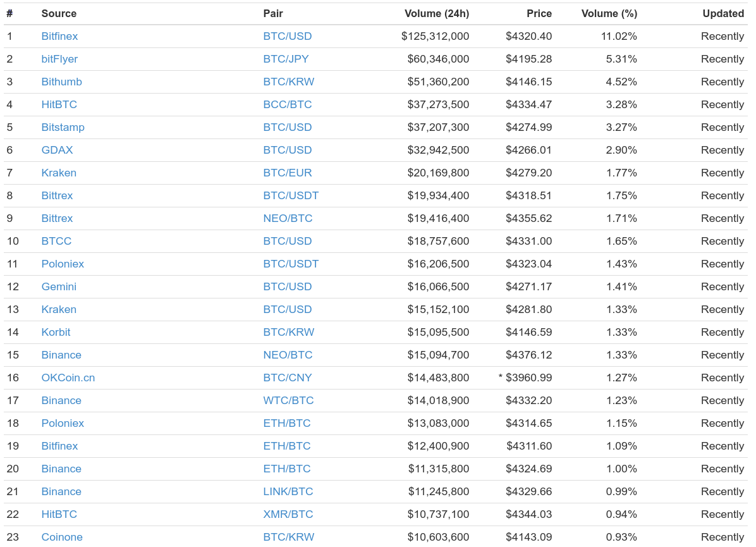Open the BCC/BTC pair link
Screen dimensions: 756x547
pyautogui.click(x=288, y=104)
